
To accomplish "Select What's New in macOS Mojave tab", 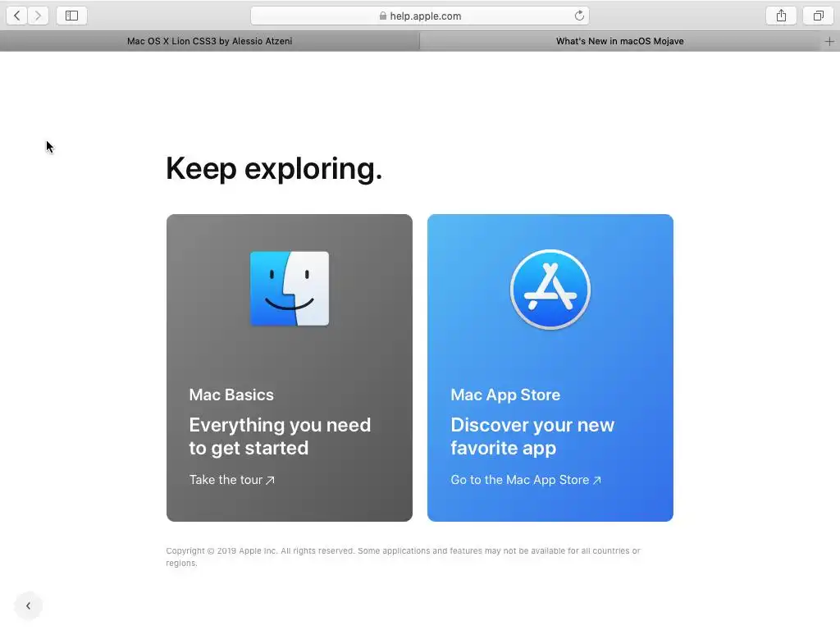I will [x=620, y=41].
